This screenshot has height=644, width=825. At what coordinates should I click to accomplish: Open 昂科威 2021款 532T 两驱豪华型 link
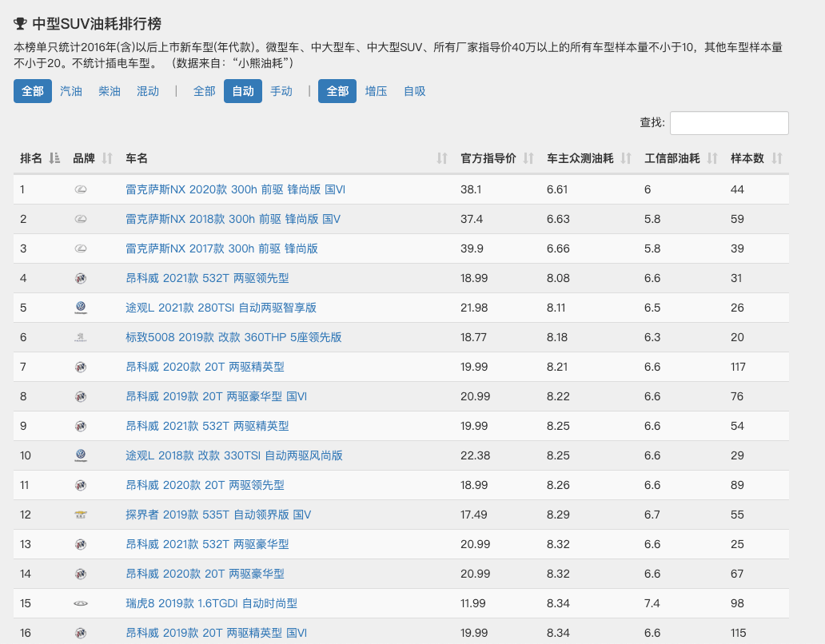click(207, 544)
